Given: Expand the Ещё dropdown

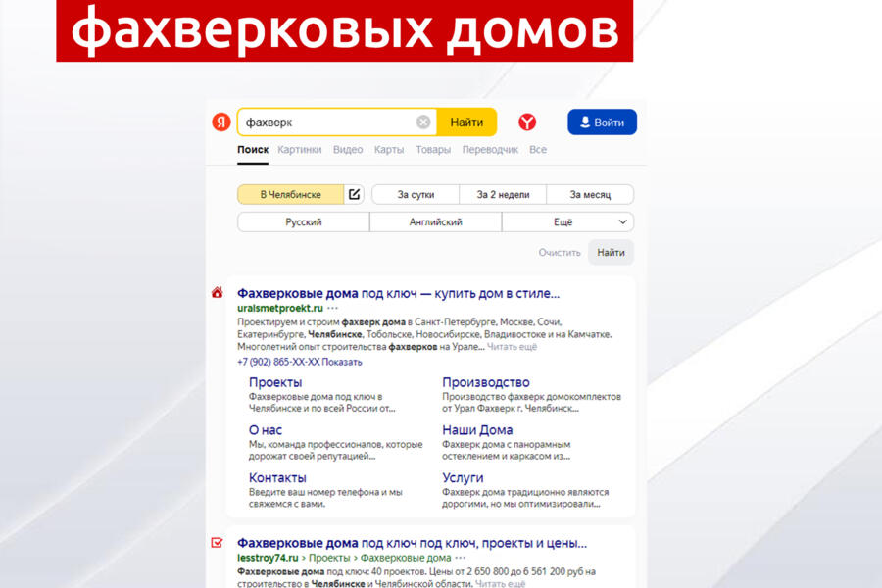Looking at the screenshot, I should coord(568,221).
